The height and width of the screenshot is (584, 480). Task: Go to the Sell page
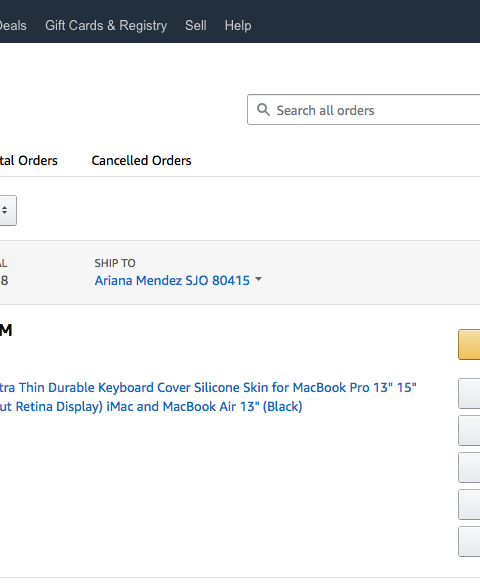tap(196, 26)
